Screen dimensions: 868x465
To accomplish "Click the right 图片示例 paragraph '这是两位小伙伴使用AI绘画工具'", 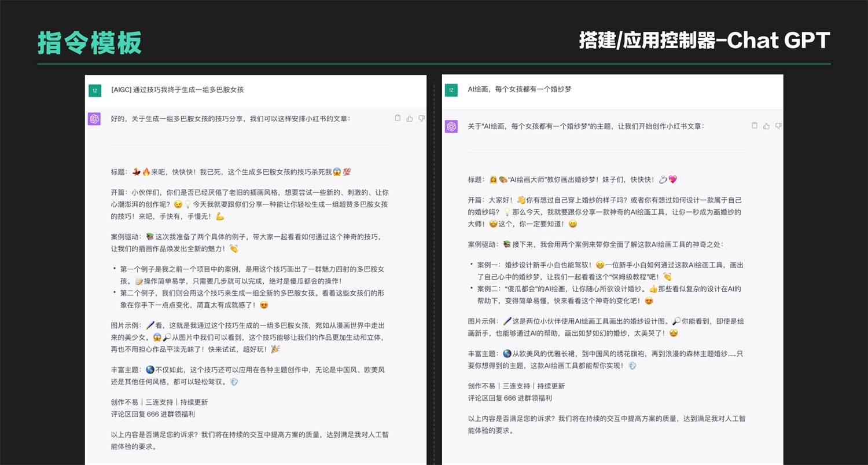I will point(606,327).
